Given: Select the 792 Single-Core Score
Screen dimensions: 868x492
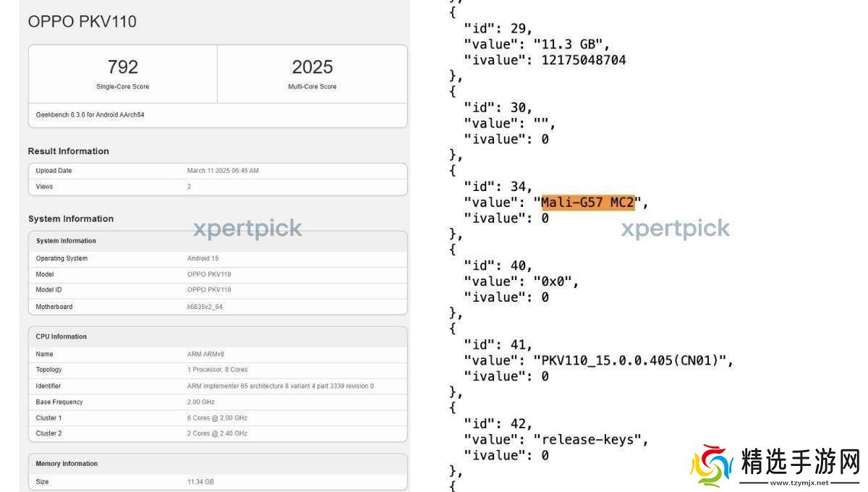Looking at the screenshot, I should 122,67.
